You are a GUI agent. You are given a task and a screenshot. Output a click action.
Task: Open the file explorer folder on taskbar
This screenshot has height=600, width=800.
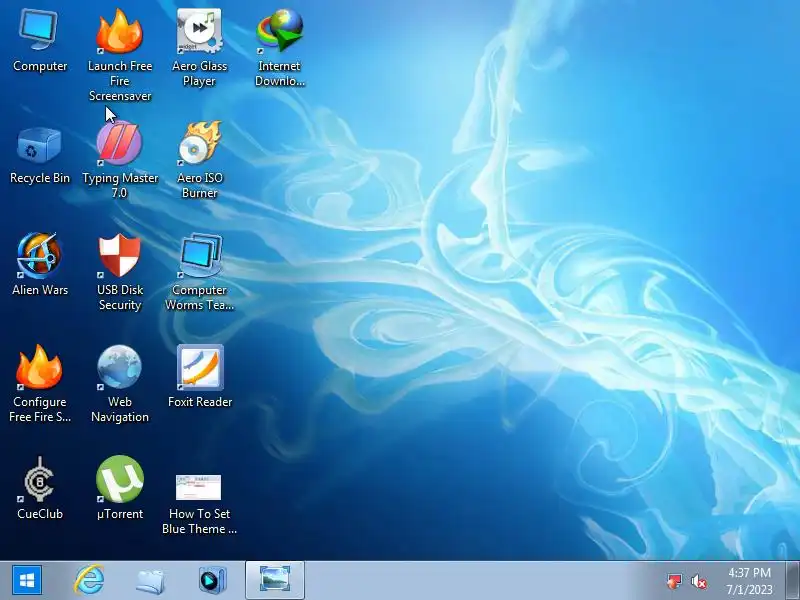[150, 581]
